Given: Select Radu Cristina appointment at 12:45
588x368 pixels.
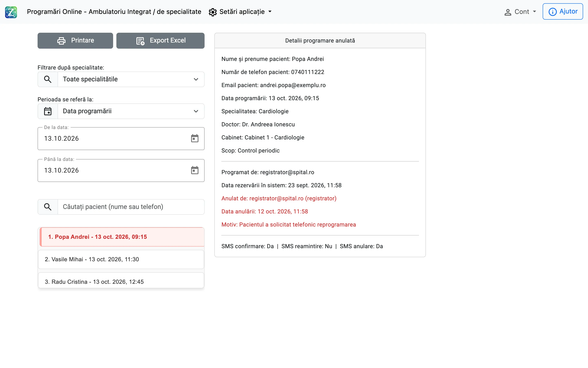Looking at the screenshot, I should tap(121, 280).
